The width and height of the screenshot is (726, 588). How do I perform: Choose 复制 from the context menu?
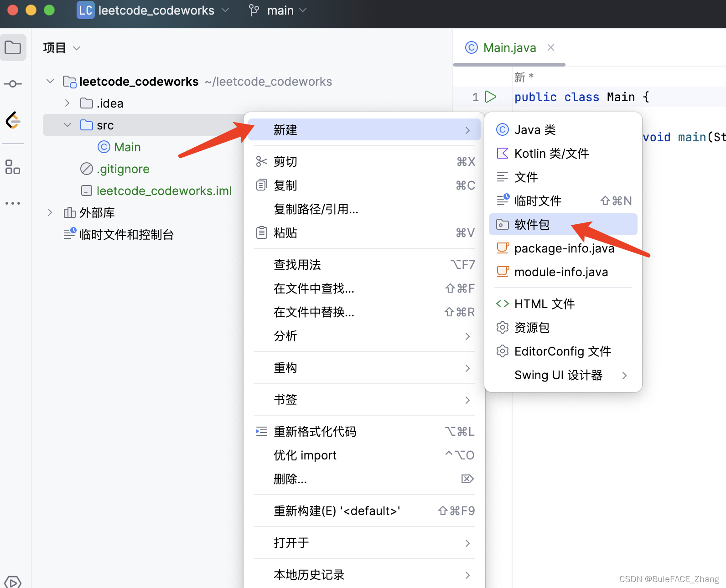tap(364, 185)
